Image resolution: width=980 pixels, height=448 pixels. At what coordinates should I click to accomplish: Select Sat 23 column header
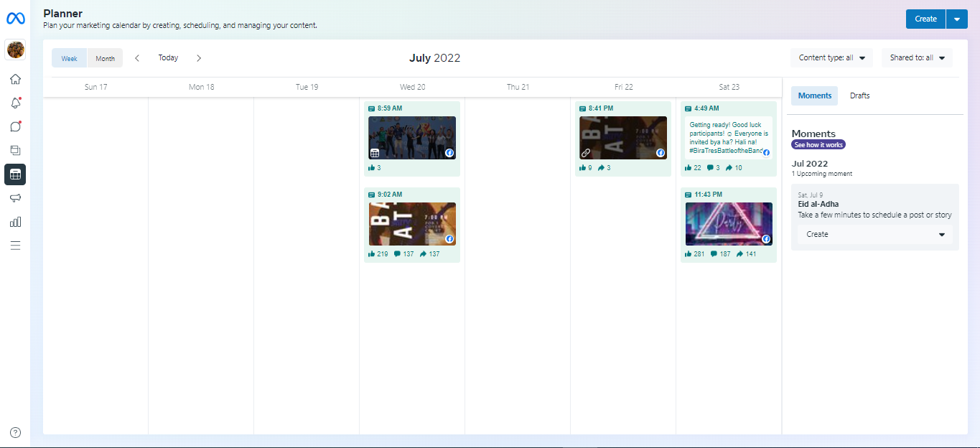point(729,87)
